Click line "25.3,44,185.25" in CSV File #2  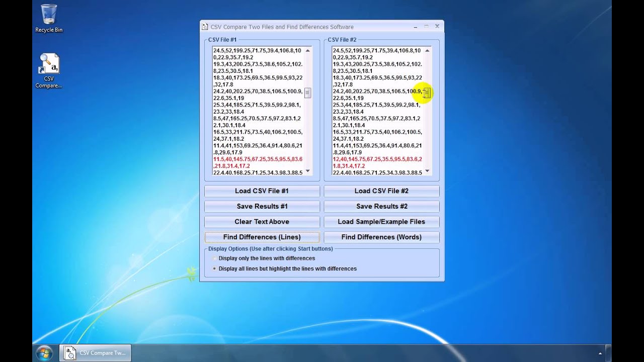(x=377, y=108)
